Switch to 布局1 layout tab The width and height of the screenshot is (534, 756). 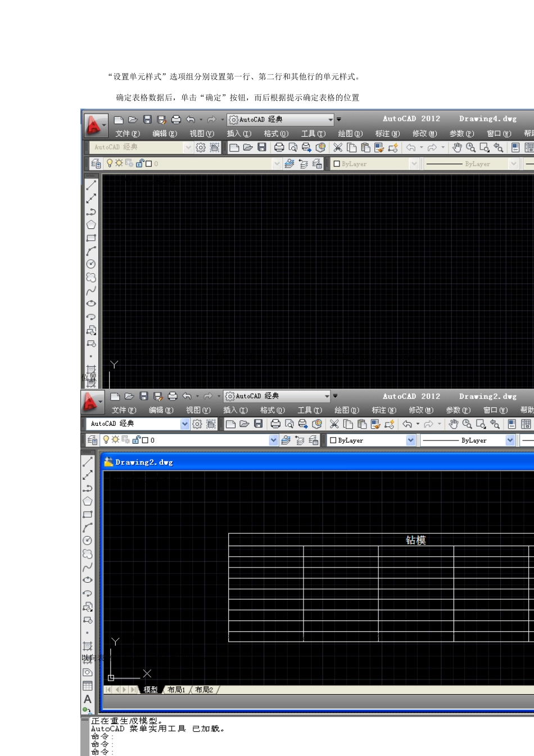tap(176, 690)
